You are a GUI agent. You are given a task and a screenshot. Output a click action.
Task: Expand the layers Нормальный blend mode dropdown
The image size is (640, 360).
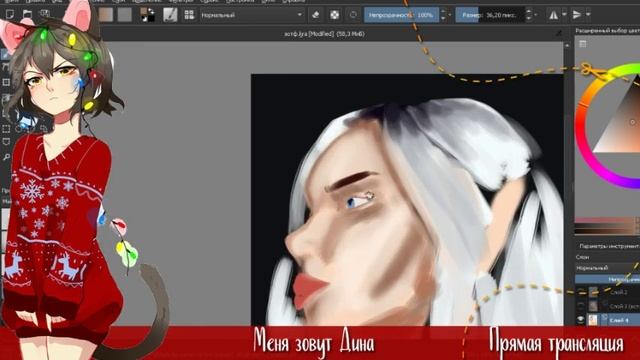[607, 268]
